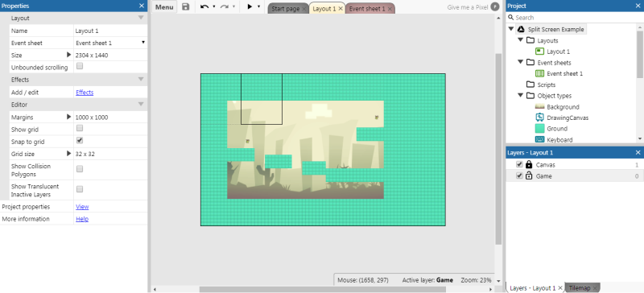Hide the Canvas layer visibility checkbox

(519, 164)
